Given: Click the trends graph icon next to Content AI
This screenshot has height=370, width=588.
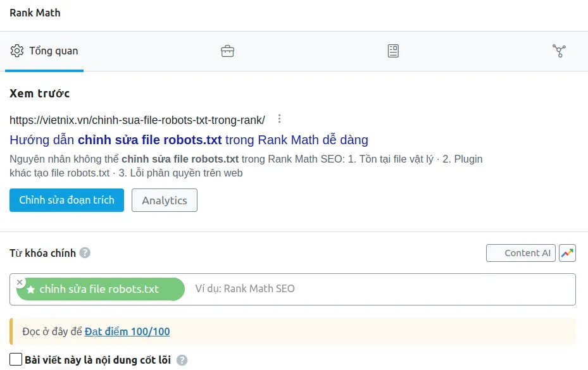Looking at the screenshot, I should tap(567, 252).
